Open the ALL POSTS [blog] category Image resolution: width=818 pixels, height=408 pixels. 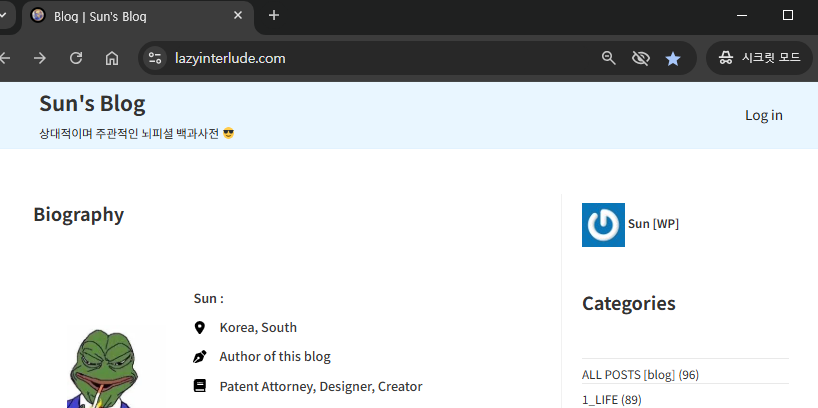point(628,375)
